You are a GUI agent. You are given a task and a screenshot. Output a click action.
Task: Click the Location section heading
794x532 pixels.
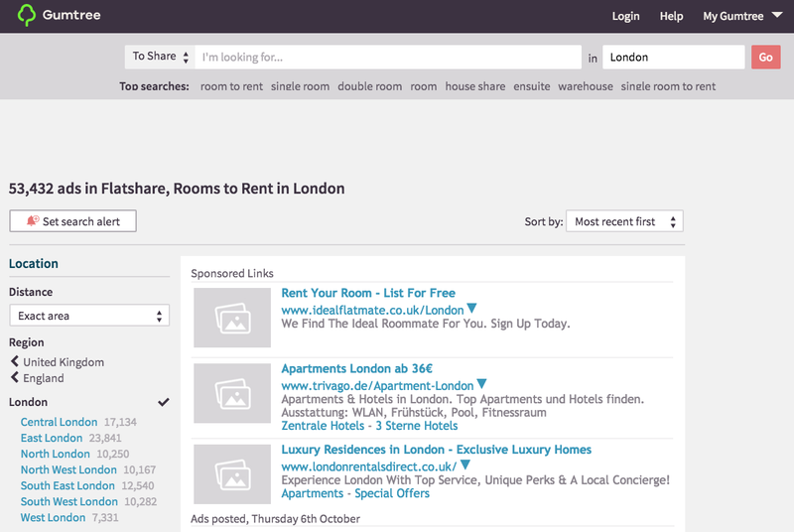click(34, 263)
